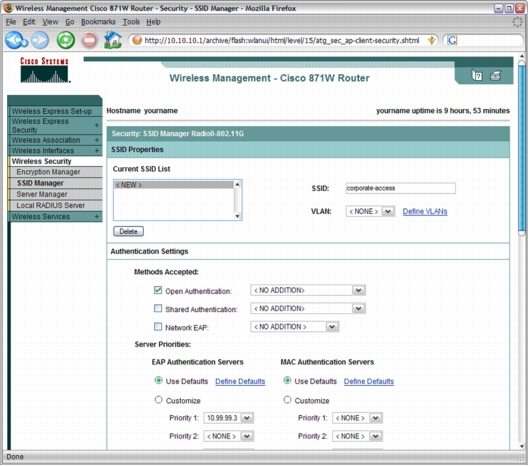
Task: Reload the page with the green Refresh icon
Action: [66, 40]
